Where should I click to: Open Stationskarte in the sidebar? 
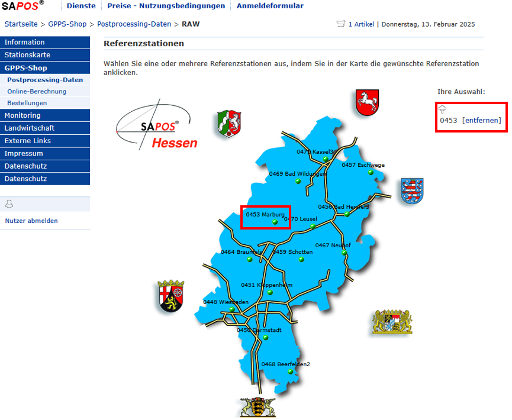tap(45, 55)
